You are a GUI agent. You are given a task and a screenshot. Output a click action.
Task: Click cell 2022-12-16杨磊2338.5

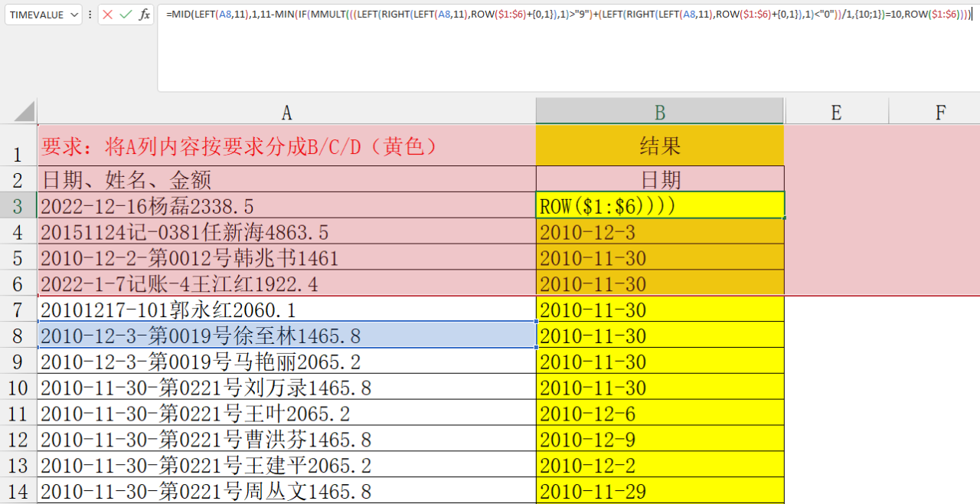286,205
